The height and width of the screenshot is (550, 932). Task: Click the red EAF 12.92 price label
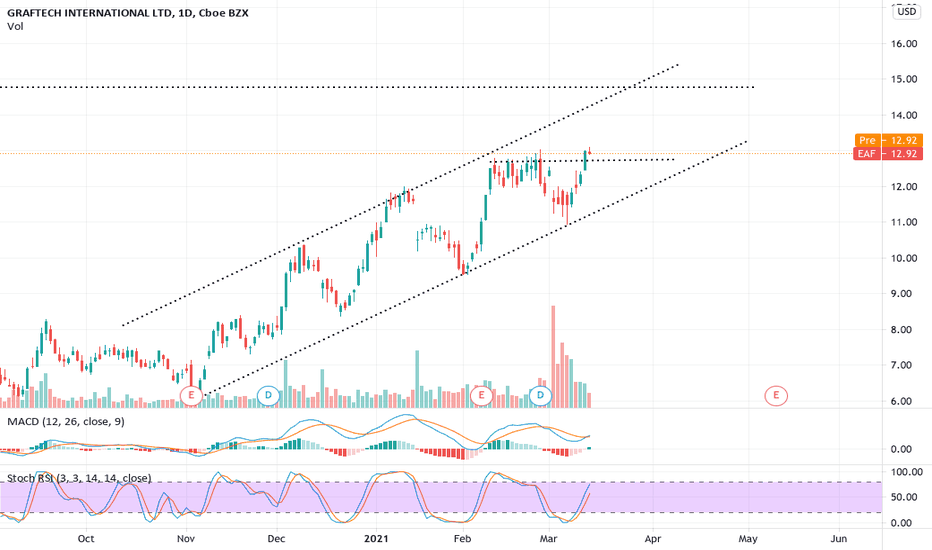click(888, 153)
